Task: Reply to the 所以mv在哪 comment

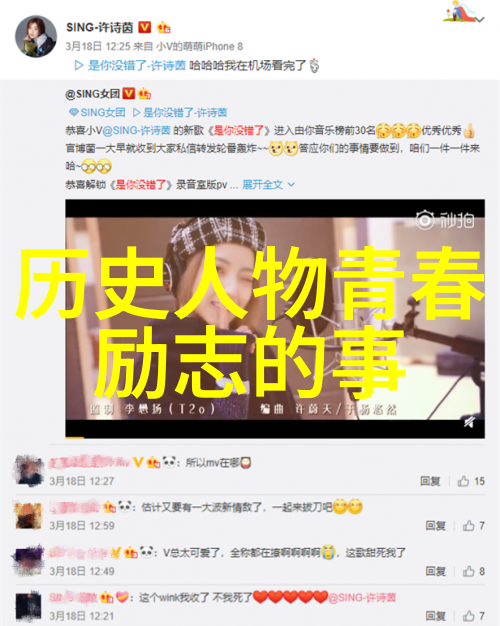Action: (430, 481)
